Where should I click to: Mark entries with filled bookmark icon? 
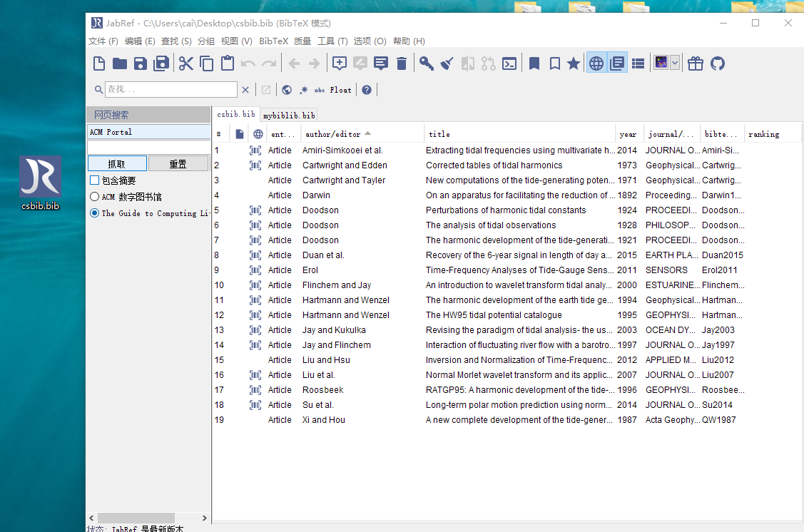tap(534, 63)
